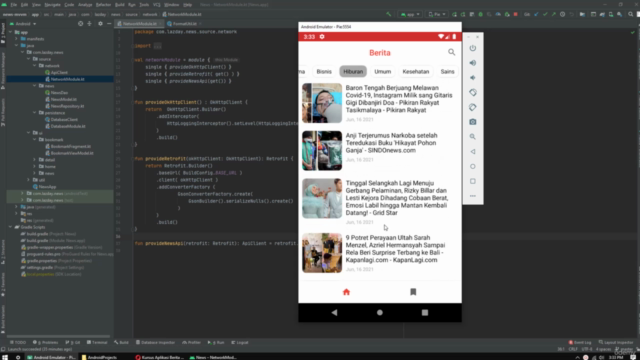Viewport: 640px width, 360px height.
Task: Open the Anji Terjerumus Narkoba article
Action: tap(380, 151)
